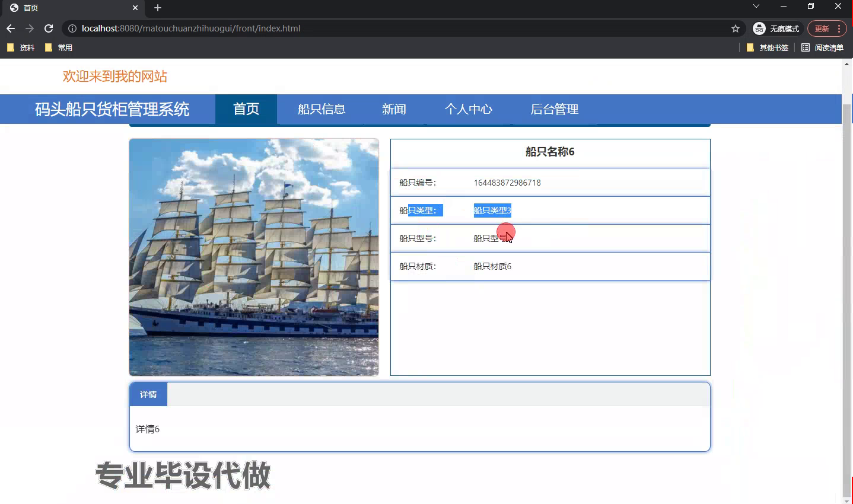Open the 阅读清单 reading list
The height and width of the screenshot is (504, 853).
[822, 47]
